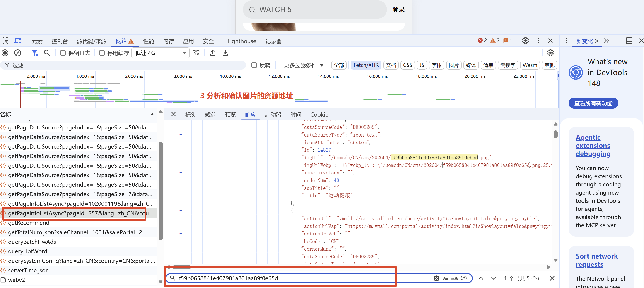This screenshot has width=644, height=288.
Task: Open the Preview tab of request
Action: pyautogui.click(x=230, y=115)
